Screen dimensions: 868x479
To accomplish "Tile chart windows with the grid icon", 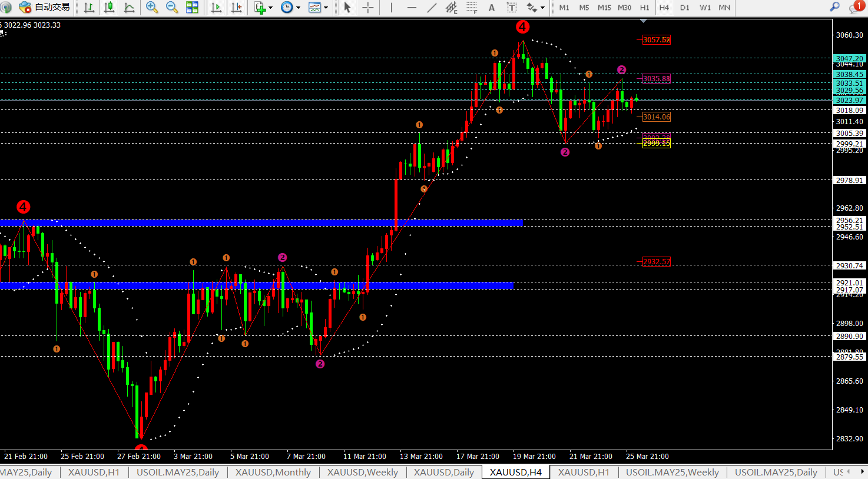I will tap(192, 8).
